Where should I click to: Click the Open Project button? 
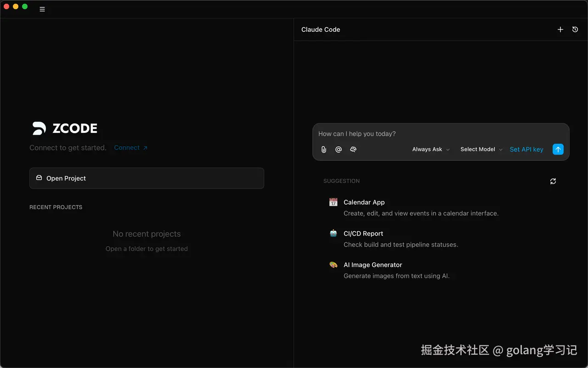(x=147, y=178)
